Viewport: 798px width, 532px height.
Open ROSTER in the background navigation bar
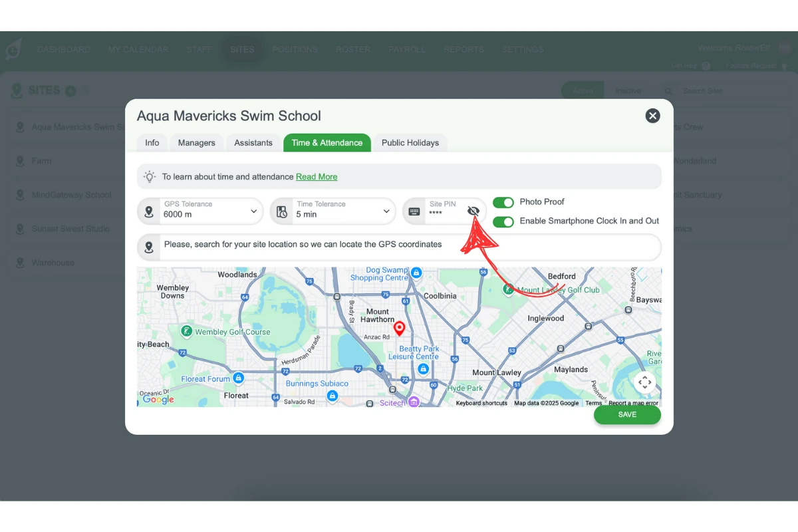353,49
